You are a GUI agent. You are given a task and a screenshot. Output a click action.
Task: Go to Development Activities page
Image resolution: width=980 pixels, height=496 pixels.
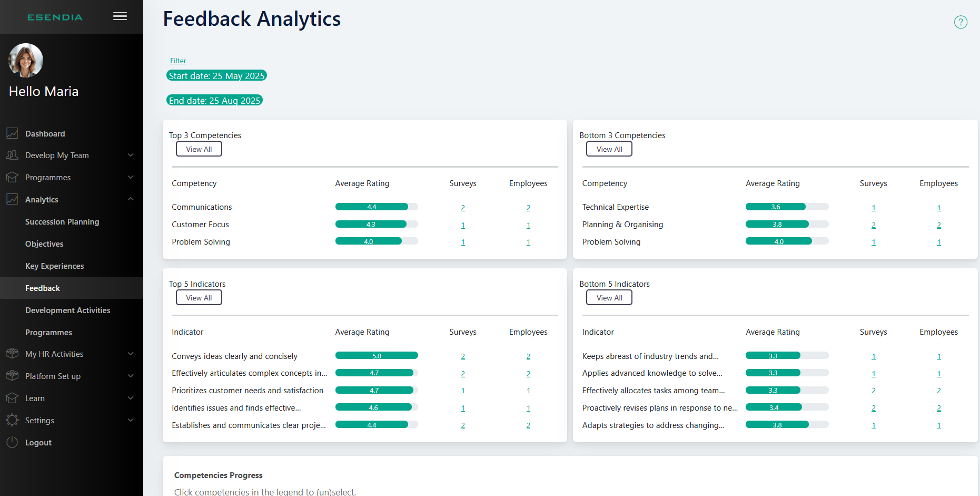[67, 310]
